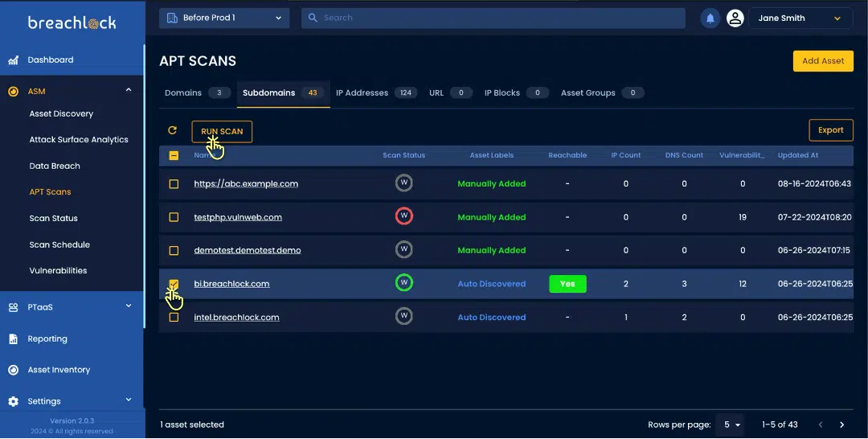Check the box for intel.breachlock.com
The height and width of the screenshot is (439, 868).
click(x=174, y=318)
